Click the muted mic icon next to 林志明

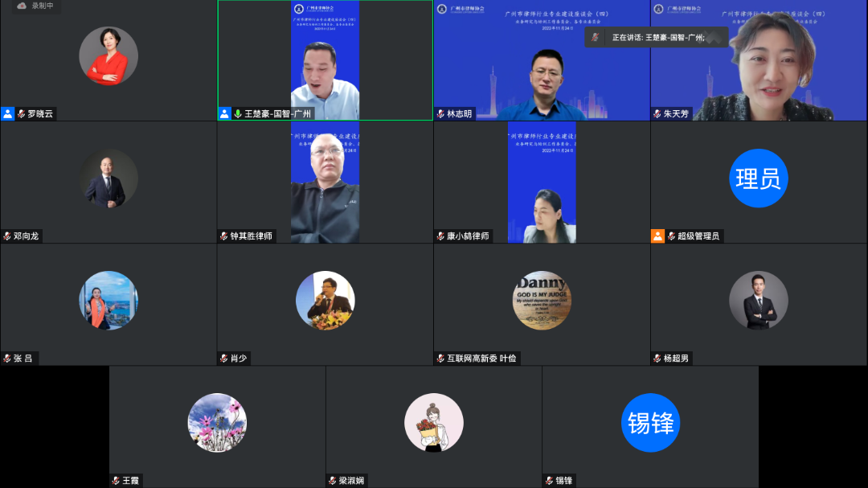440,113
